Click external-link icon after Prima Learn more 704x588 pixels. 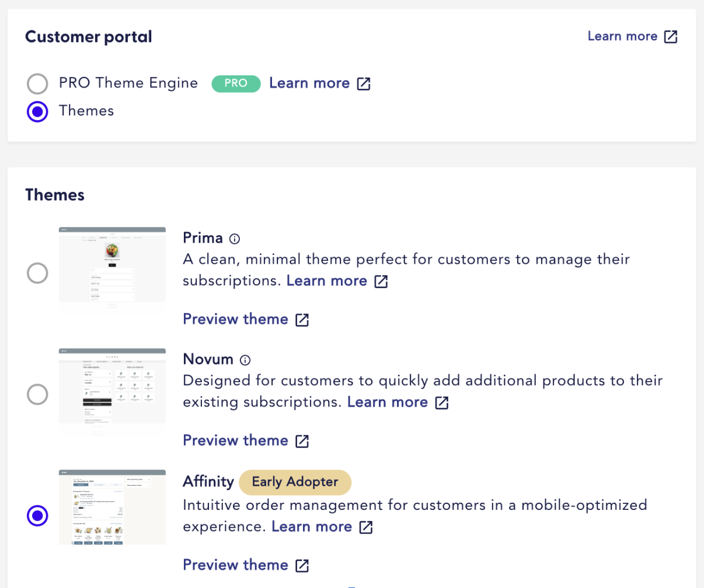tap(381, 281)
